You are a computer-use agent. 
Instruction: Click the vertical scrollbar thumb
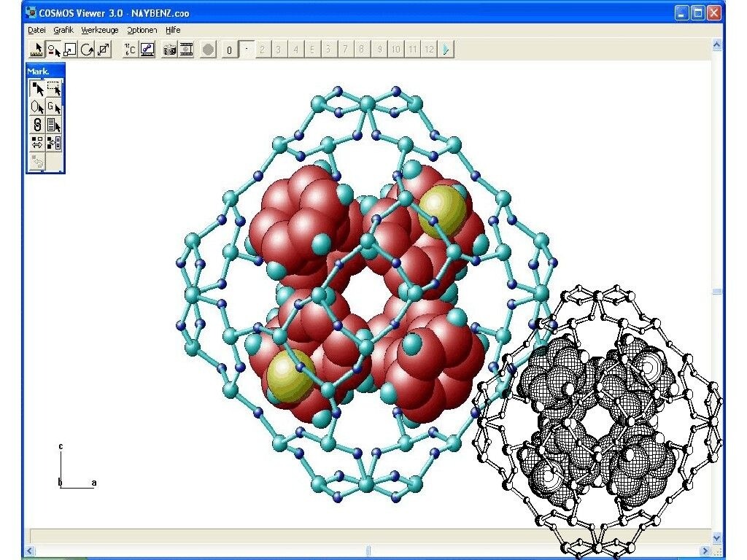[717, 292]
